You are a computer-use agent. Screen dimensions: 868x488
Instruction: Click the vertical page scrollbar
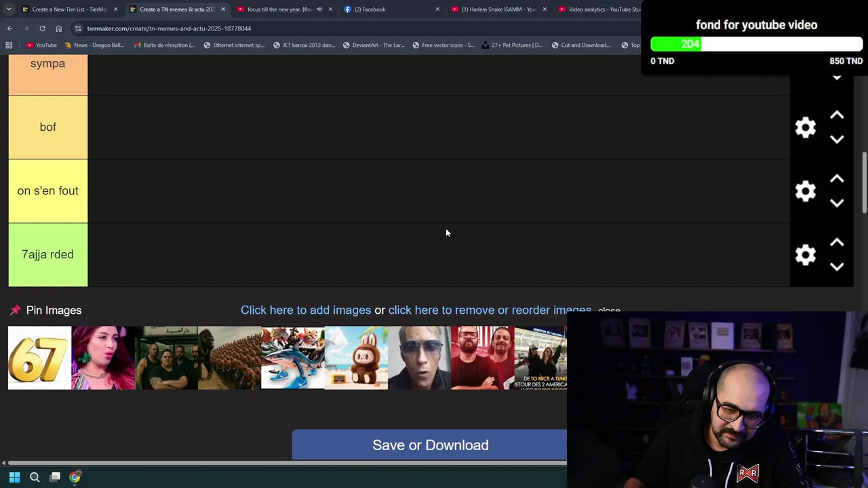click(864, 183)
